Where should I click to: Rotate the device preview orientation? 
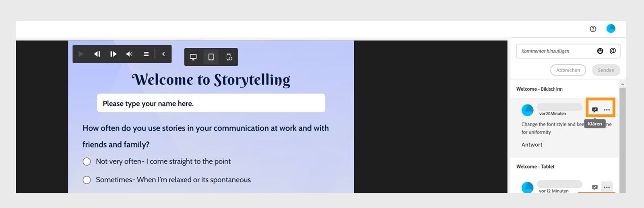[229, 57]
